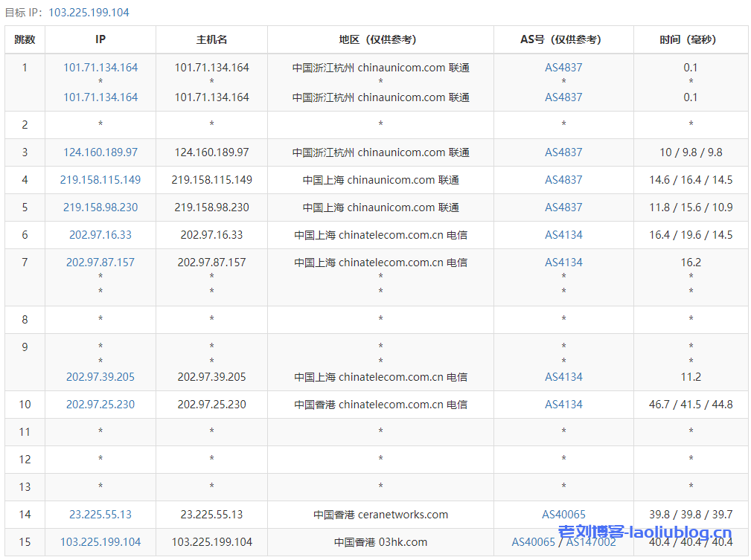The width and height of the screenshot is (751, 560).
Task: Click the 23.225.55.13 IP link
Action: pyautogui.click(x=100, y=515)
